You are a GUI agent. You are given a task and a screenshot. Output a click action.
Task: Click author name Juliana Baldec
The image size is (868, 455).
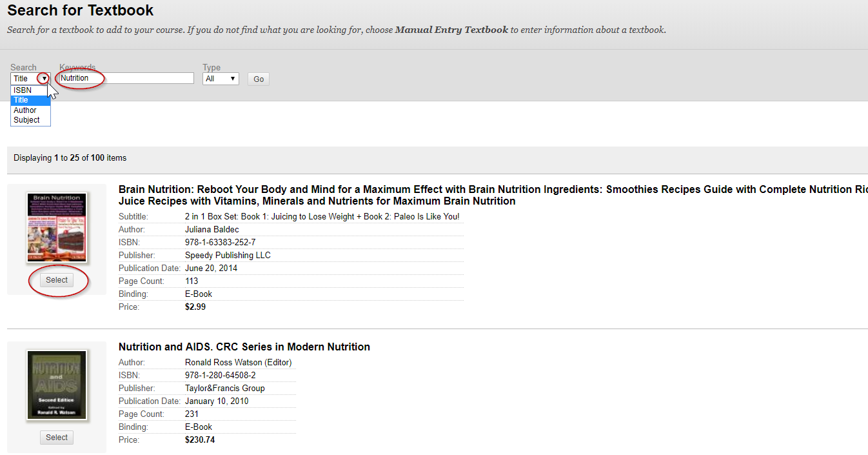[211, 229]
